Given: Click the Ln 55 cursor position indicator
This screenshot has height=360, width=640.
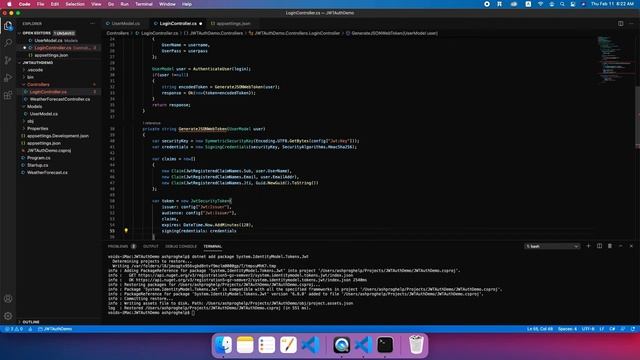Looking at the screenshot, I should pos(540,329).
